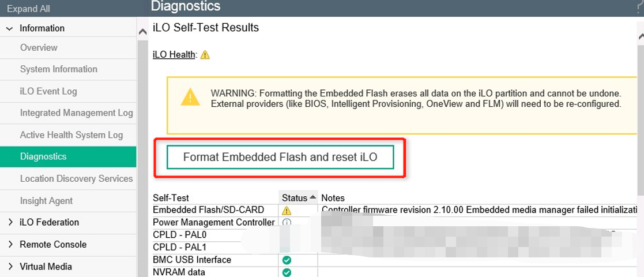The image size is (644, 277).
Task: Select Active Health System Log
Action: tap(71, 135)
